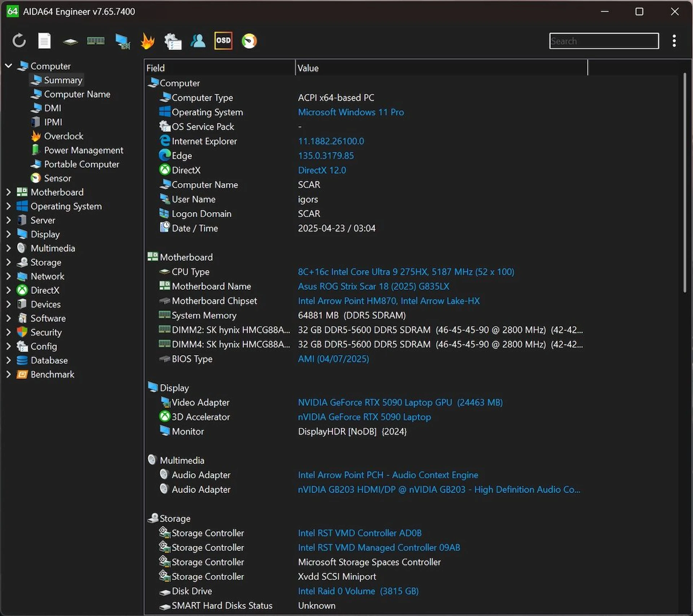
Task: Select the Security category in the sidebar
Action: 39,332
